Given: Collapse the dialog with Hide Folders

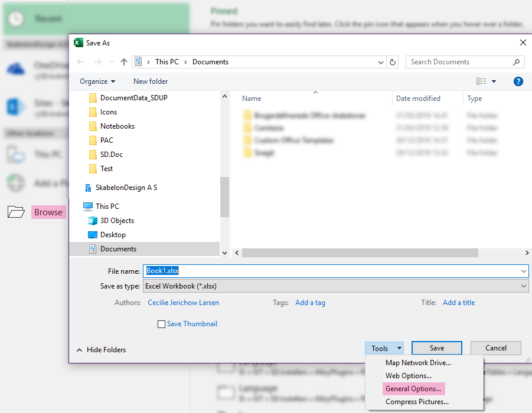Looking at the screenshot, I should click(102, 350).
